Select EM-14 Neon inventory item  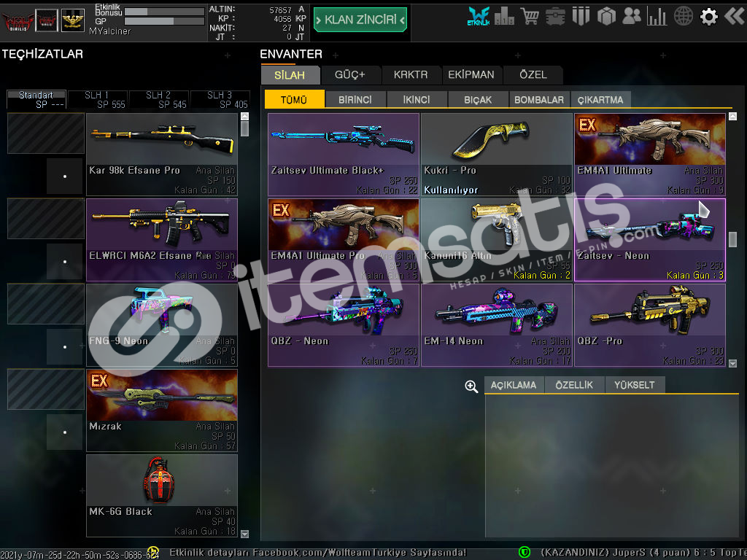497,324
